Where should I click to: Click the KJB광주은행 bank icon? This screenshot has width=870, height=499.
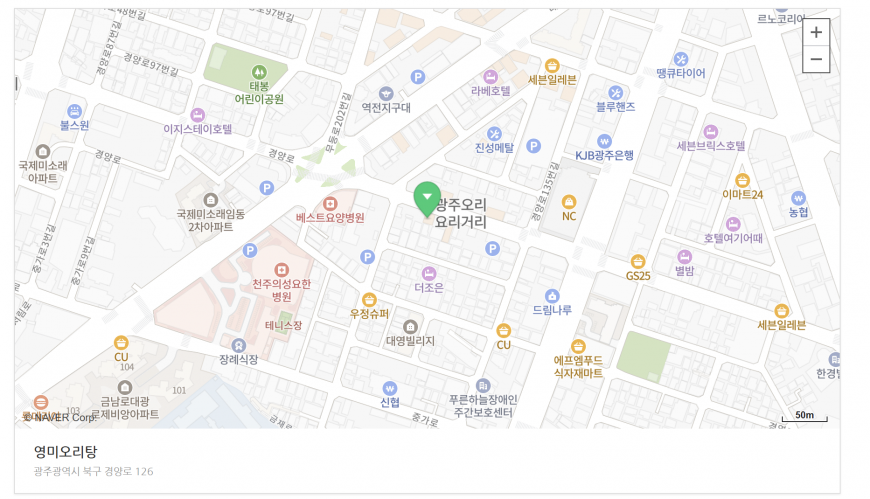pos(604,141)
